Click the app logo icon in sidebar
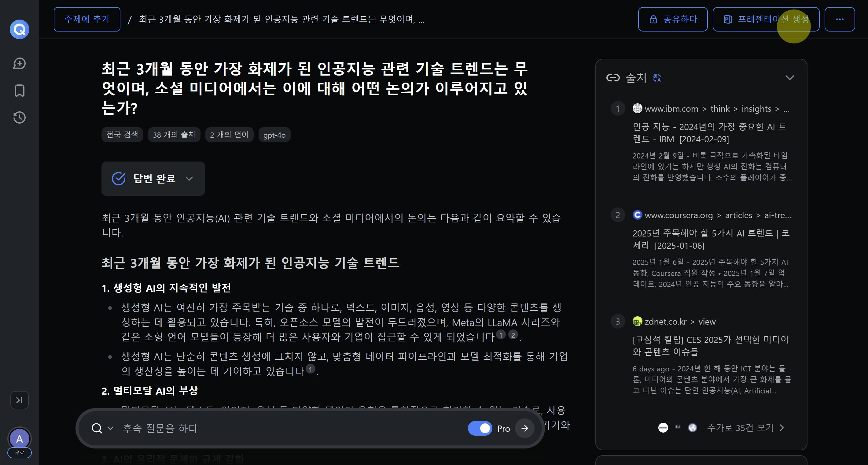 tap(19, 30)
